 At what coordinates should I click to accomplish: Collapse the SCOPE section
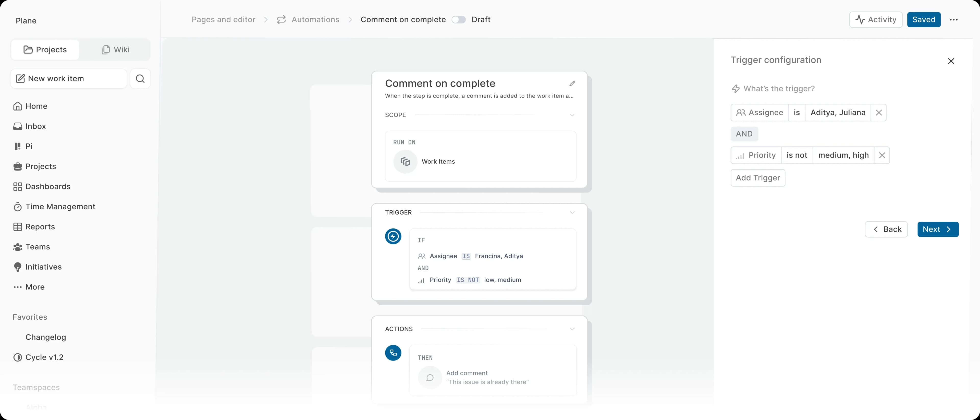click(x=572, y=115)
